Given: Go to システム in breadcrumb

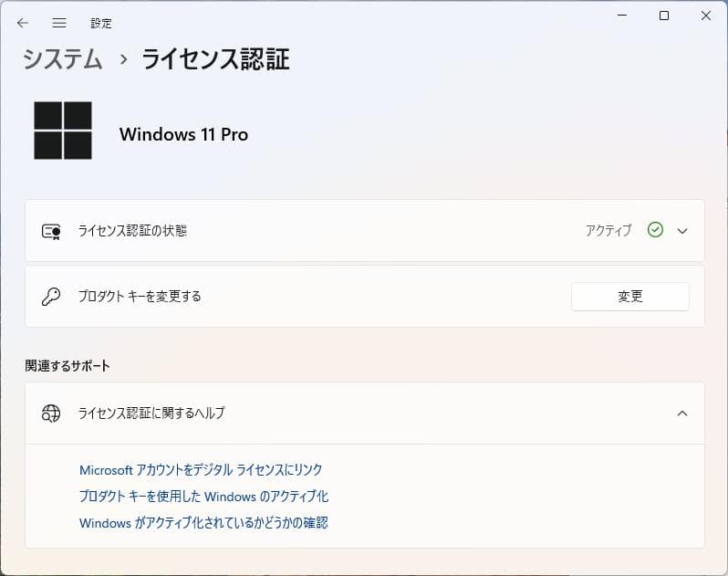Looking at the screenshot, I should click(x=63, y=59).
